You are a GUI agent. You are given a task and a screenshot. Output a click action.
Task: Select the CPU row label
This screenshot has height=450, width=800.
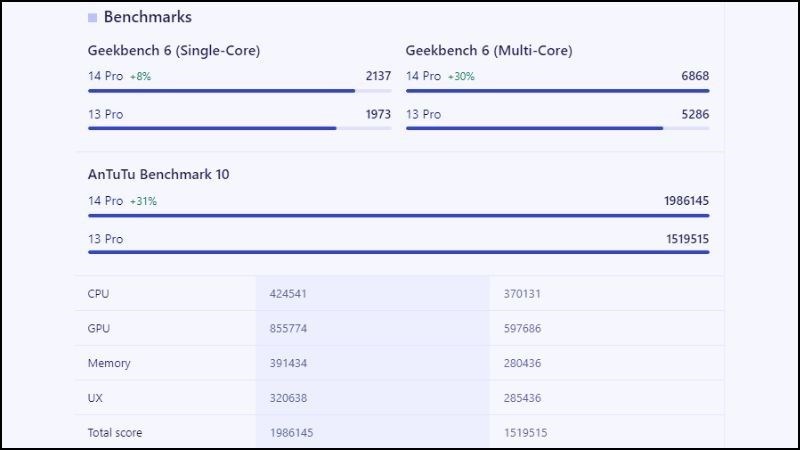[98, 294]
